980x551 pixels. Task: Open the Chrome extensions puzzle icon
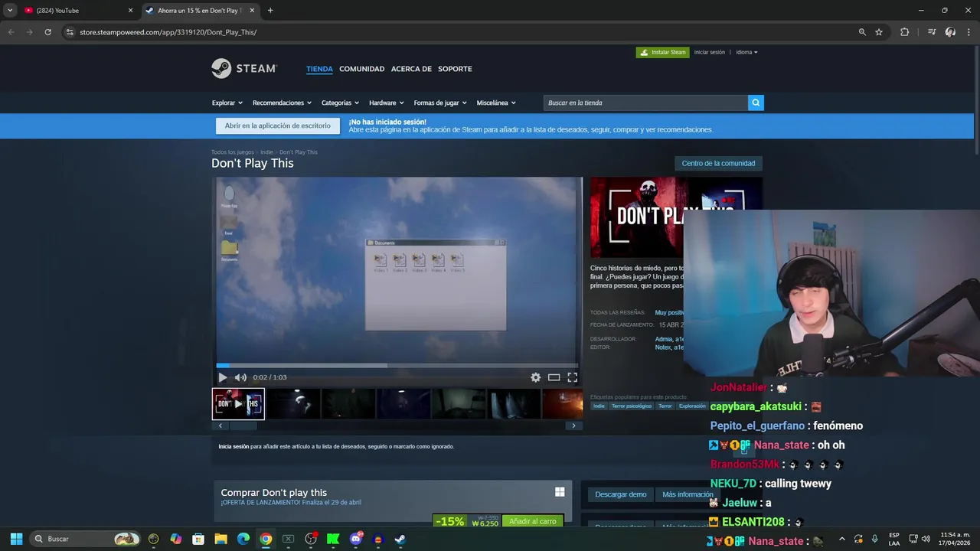point(904,32)
